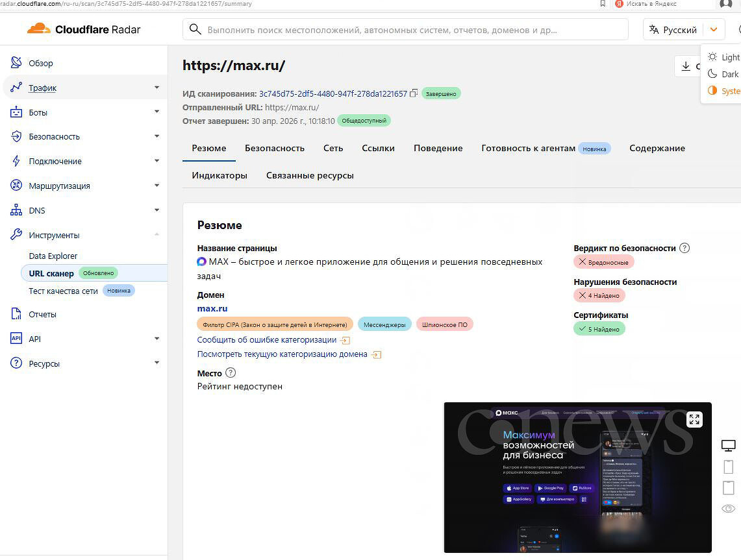Click the download report icon

pos(686,66)
